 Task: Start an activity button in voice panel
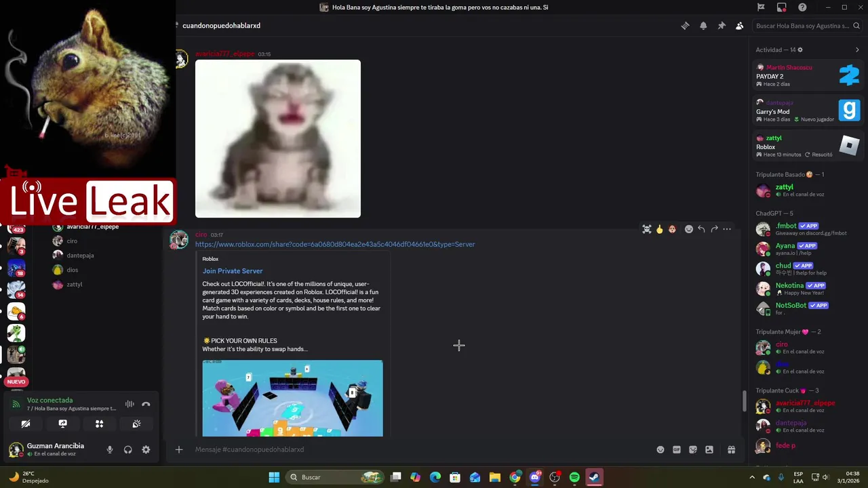(x=99, y=424)
